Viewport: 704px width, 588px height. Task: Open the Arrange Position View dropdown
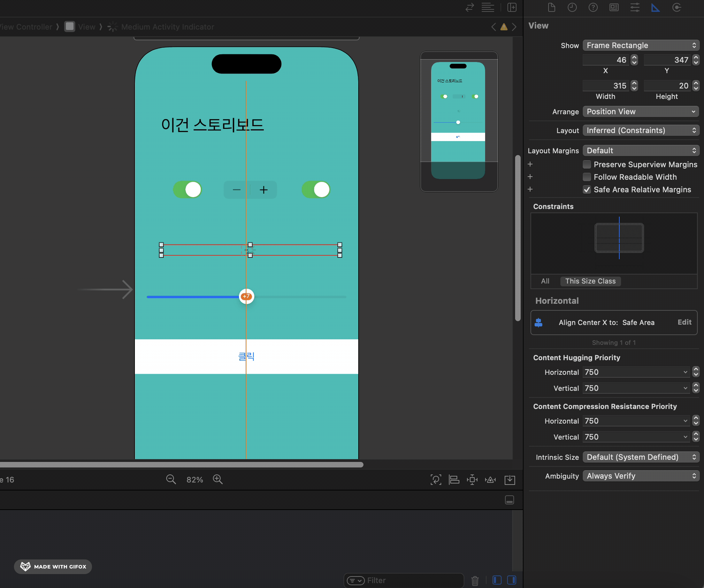[641, 111]
